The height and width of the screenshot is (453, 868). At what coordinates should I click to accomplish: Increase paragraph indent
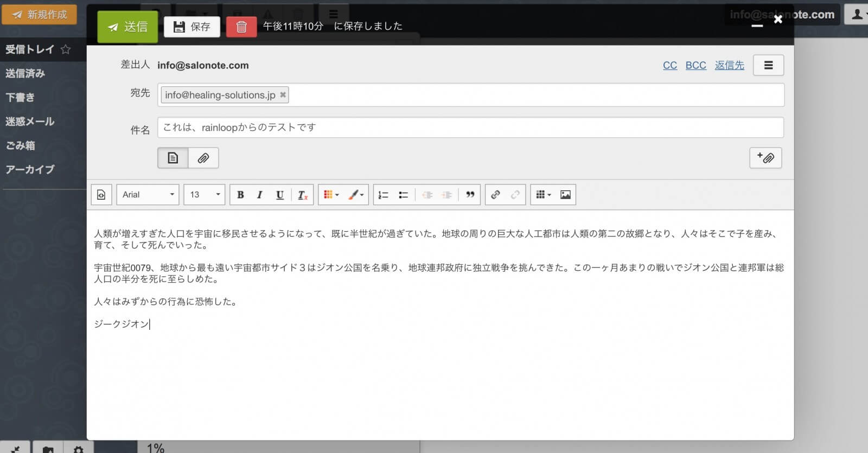coord(446,195)
